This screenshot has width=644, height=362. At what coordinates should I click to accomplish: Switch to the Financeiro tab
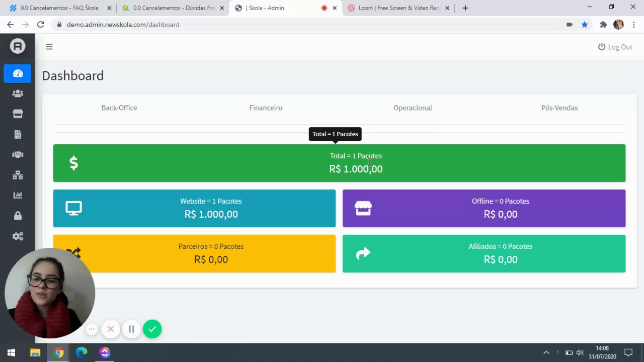point(266,108)
